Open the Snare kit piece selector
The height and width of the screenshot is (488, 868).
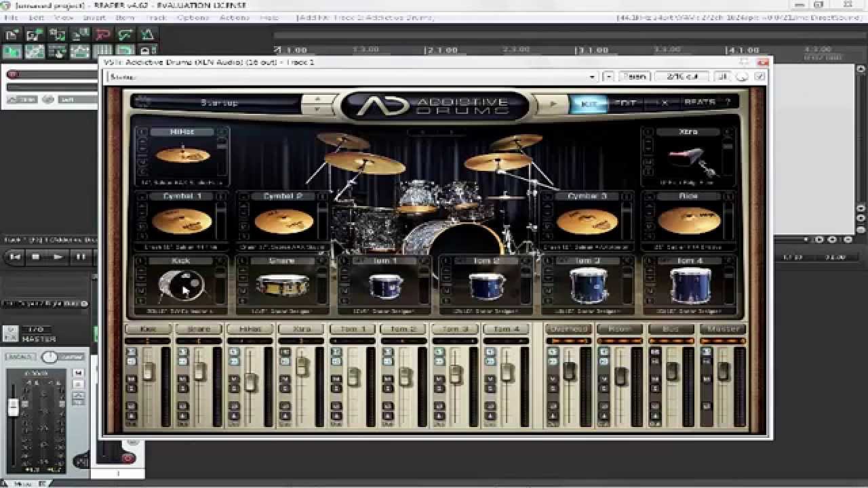[282, 260]
